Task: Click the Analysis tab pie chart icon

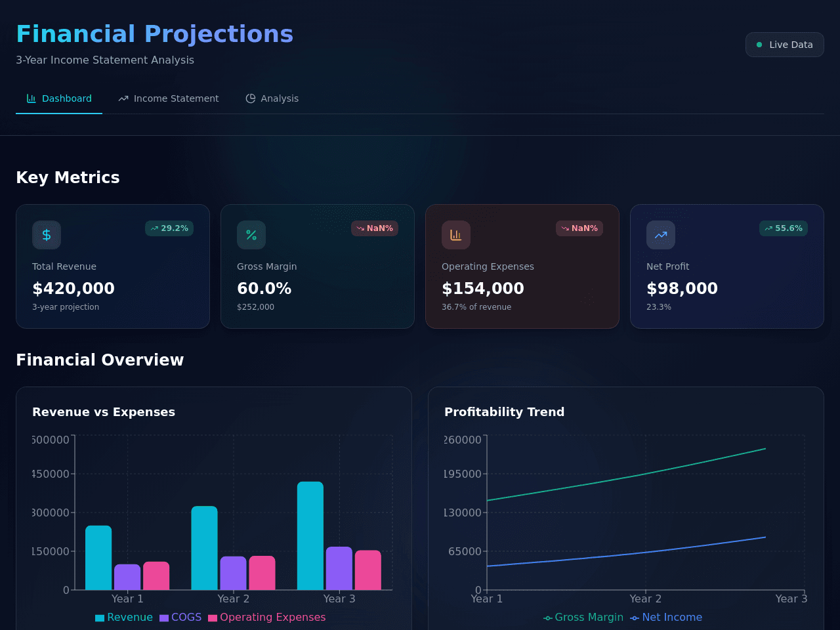Action: [x=251, y=98]
